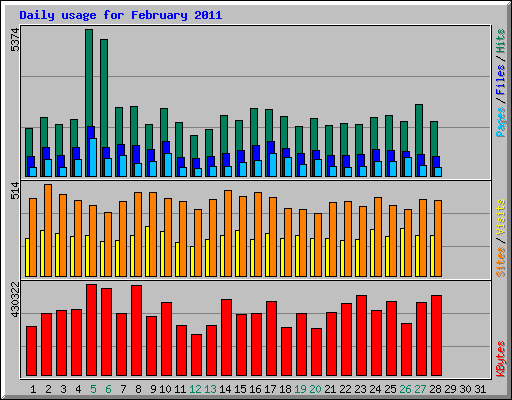Image resolution: width=512 pixels, height=400 pixels.
Task: Click day 2 on the x-axis
Action: click(x=48, y=389)
